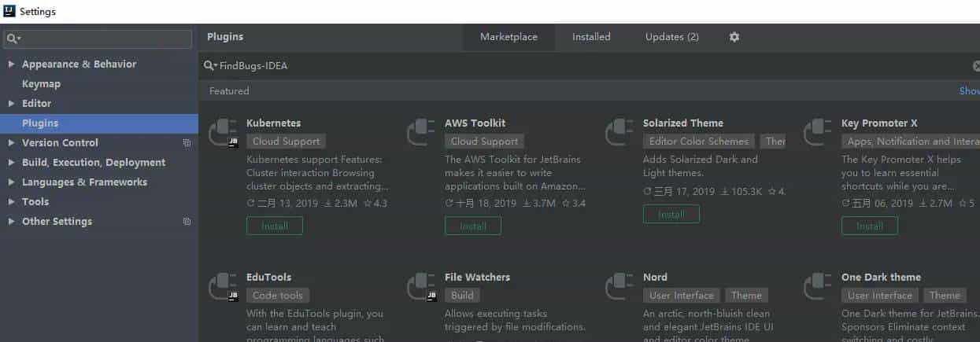Click the Key Promoter X plugin icon
Image resolution: width=980 pixels, height=342 pixels.
(818, 133)
